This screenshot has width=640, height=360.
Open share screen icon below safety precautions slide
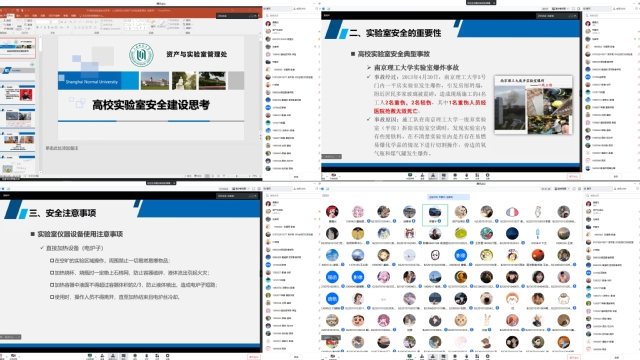click(90, 356)
